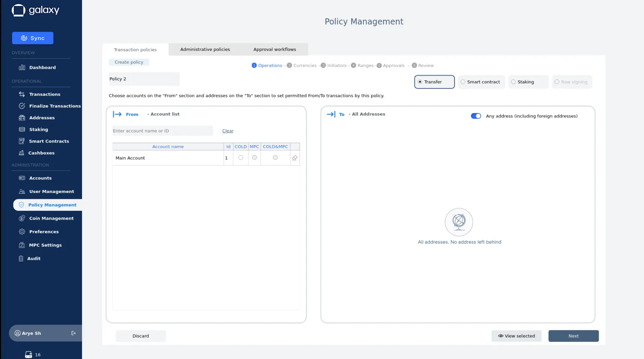644x359 pixels.
Task: Open the Administrative policies tab
Action: pos(205,49)
